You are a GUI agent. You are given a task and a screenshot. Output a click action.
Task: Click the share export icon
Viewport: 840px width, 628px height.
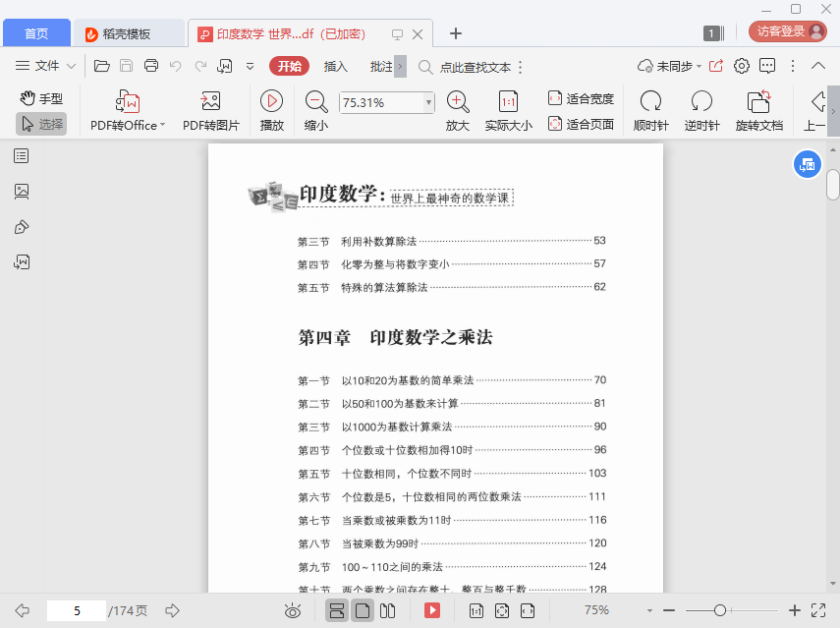(716, 66)
